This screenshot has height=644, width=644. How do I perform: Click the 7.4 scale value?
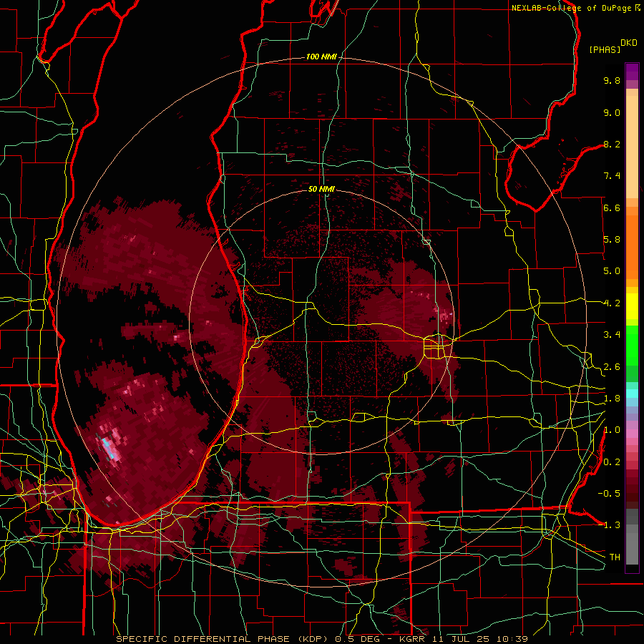pos(612,176)
